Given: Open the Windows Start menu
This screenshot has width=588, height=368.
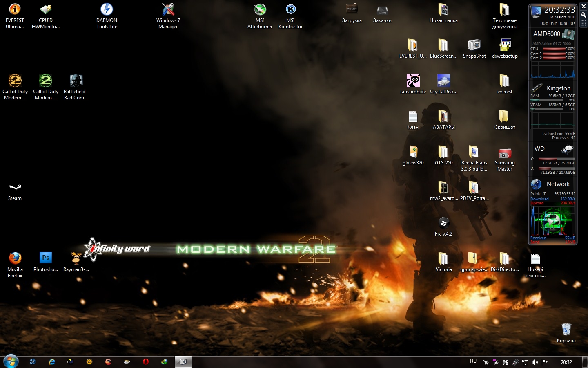Looking at the screenshot, I should click(11, 361).
